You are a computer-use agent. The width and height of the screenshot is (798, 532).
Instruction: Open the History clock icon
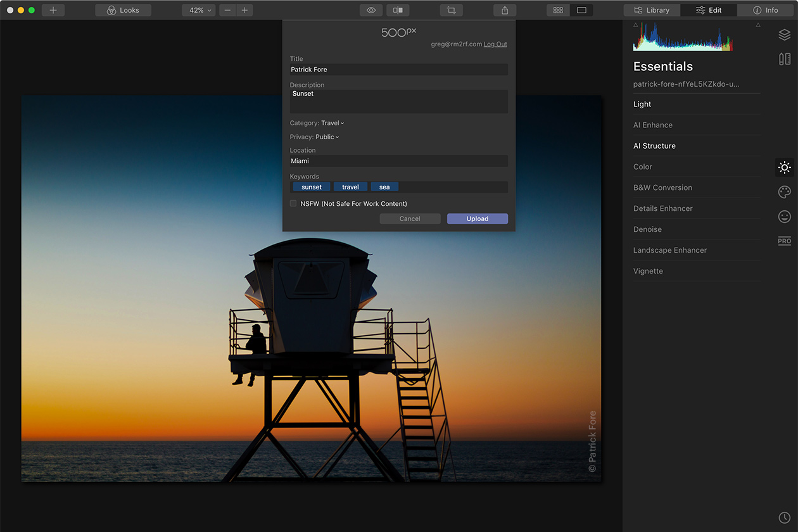(784, 517)
